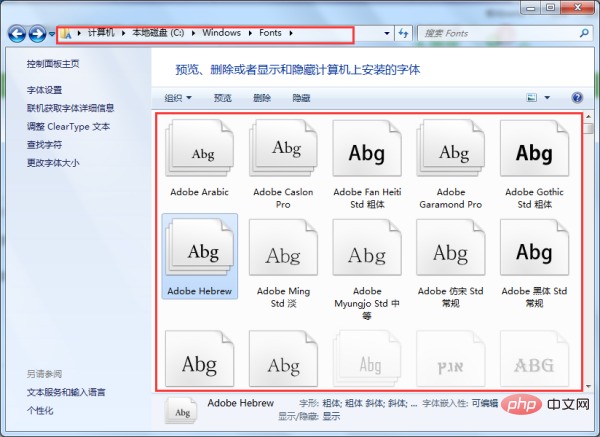The height and width of the screenshot is (437, 600).
Task: Open 调整 ClearType 文本 link
Action: pyautogui.click(x=69, y=126)
